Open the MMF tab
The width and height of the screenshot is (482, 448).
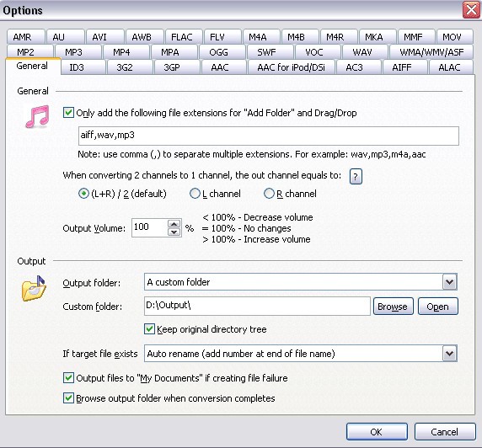pos(416,37)
